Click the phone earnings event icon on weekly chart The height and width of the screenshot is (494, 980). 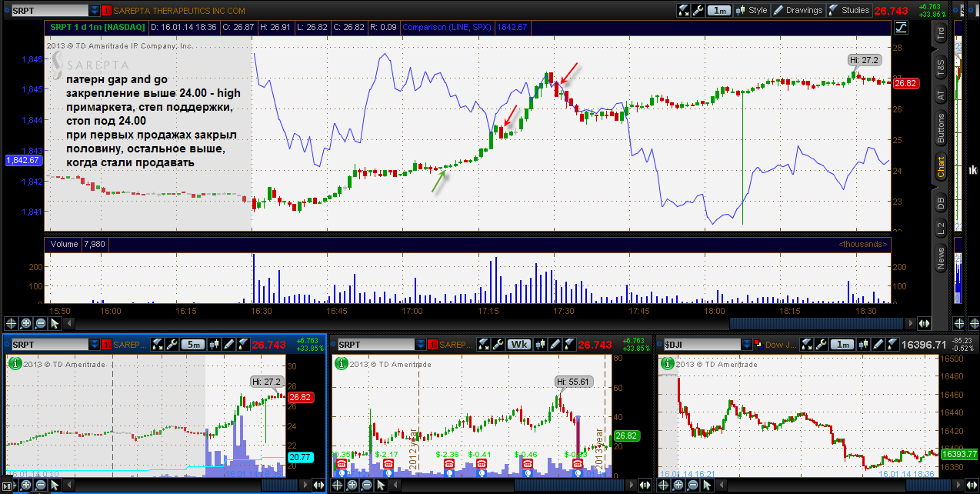pyautogui.click(x=388, y=464)
